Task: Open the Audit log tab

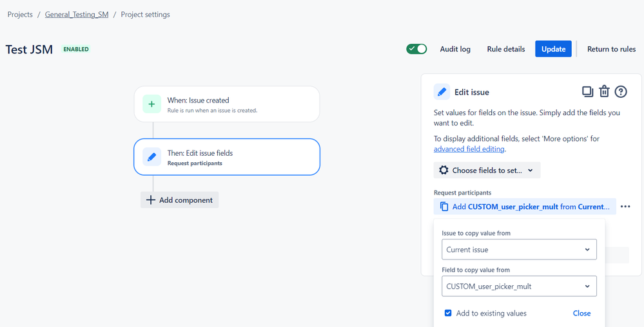Action: [x=455, y=49]
